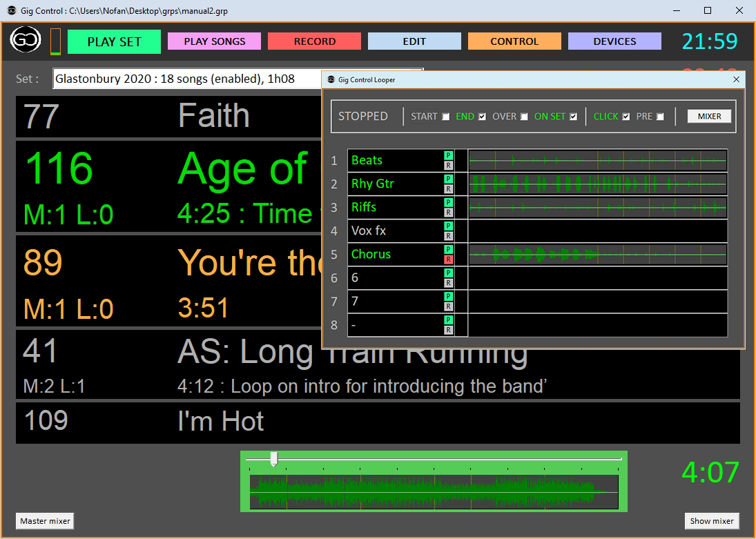
Task: Toggle the P button on Beats track
Action: 448,155
